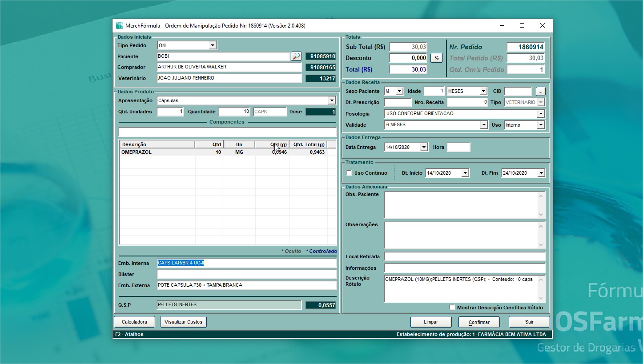Minimize the MerchFórmula window

point(502,26)
